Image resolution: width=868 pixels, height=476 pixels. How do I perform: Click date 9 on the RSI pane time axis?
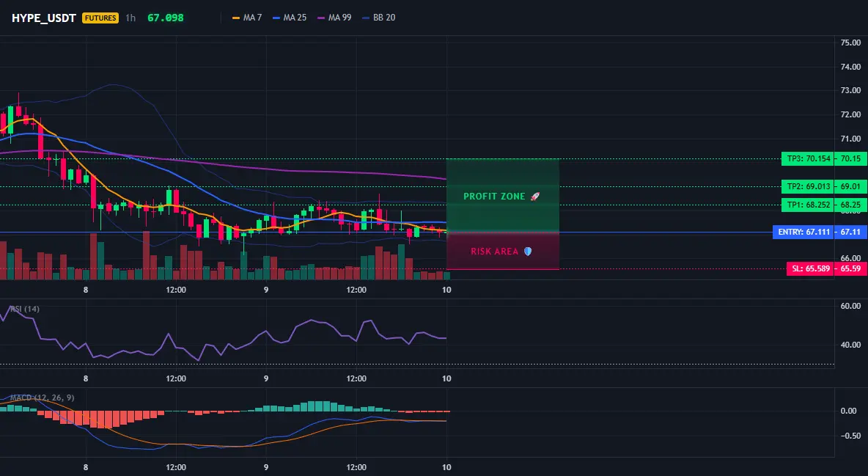[266, 378]
